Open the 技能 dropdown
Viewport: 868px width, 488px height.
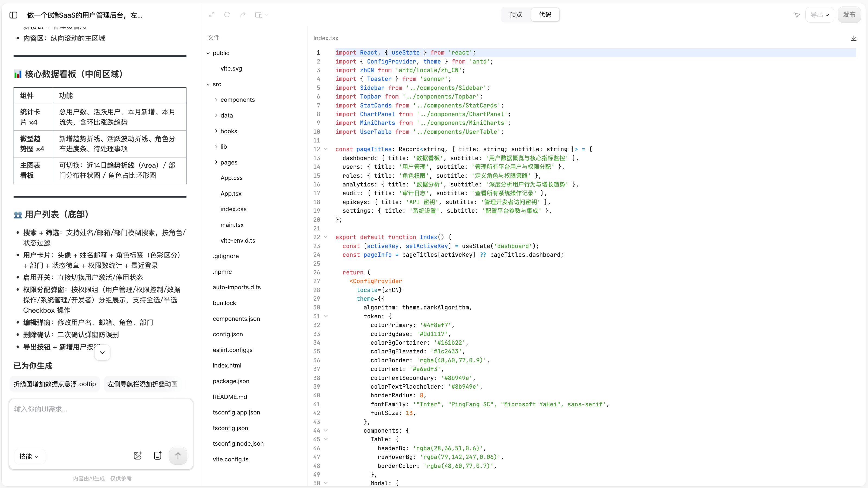29,456
